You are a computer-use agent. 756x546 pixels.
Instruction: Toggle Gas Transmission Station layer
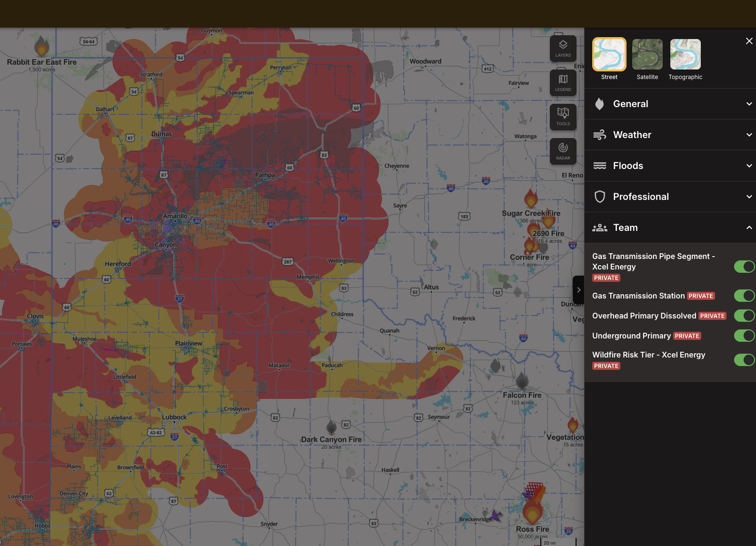click(744, 296)
